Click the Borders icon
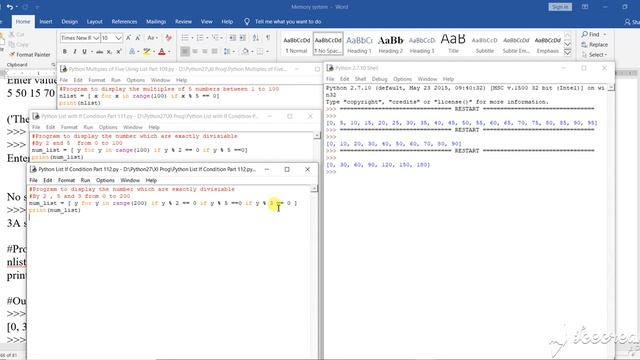This screenshot has height=360, width=640. [x=260, y=51]
